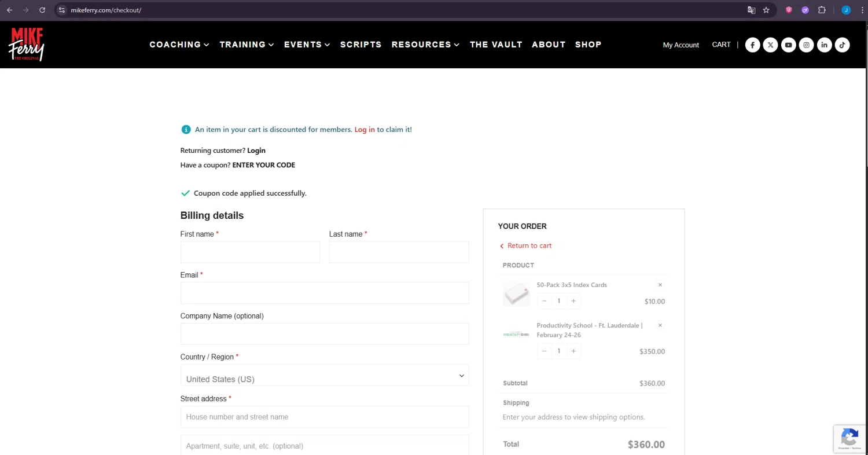This screenshot has height=455, width=868.
Task: Click the Coupon code applied successfully message
Action: 250,193
